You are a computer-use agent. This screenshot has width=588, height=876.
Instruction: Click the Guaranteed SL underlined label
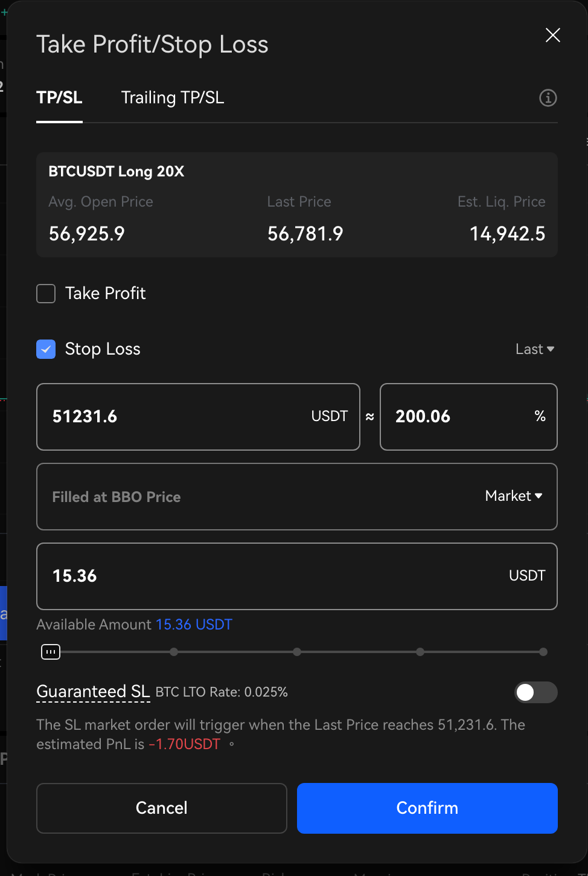[93, 692]
